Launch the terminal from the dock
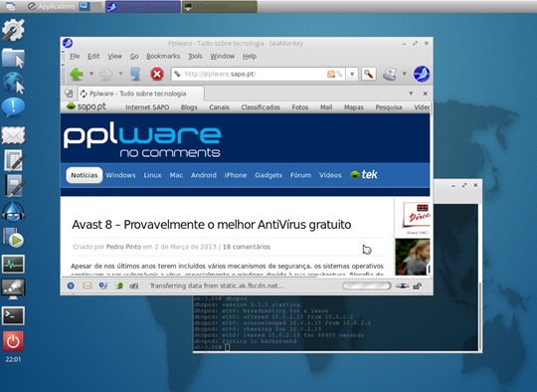This screenshot has height=392, width=537. 13,315
